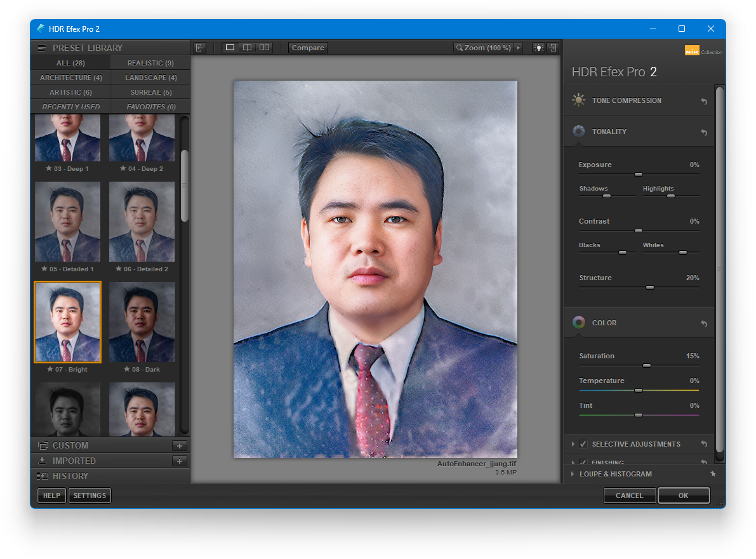Image resolution: width=756 pixels, height=559 pixels.
Task: Expand the Tone Compression section
Action: tap(639, 100)
